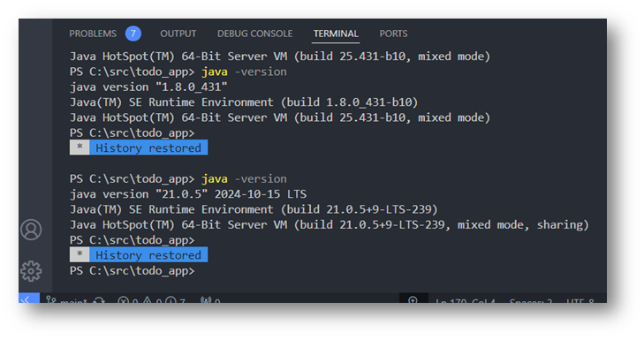Screen dimensions: 644x340
Task: Click the Problems count badge showing 7
Action: tap(133, 34)
